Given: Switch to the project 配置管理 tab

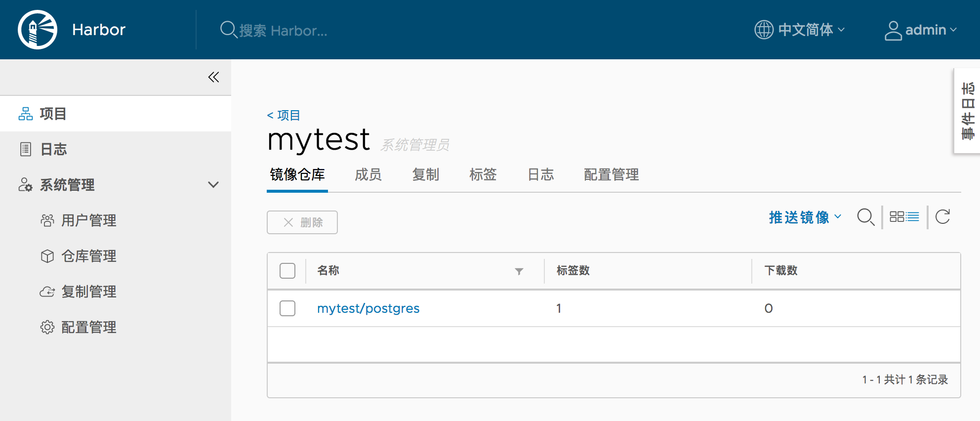Looking at the screenshot, I should click(612, 175).
